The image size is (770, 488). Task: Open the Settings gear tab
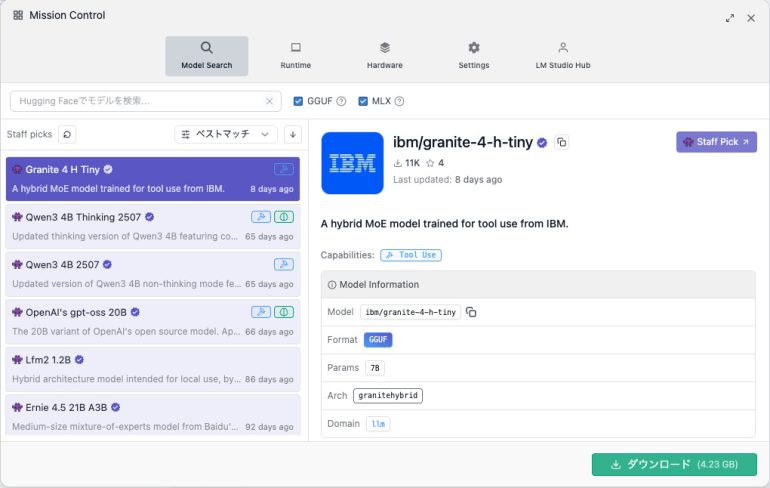point(474,56)
